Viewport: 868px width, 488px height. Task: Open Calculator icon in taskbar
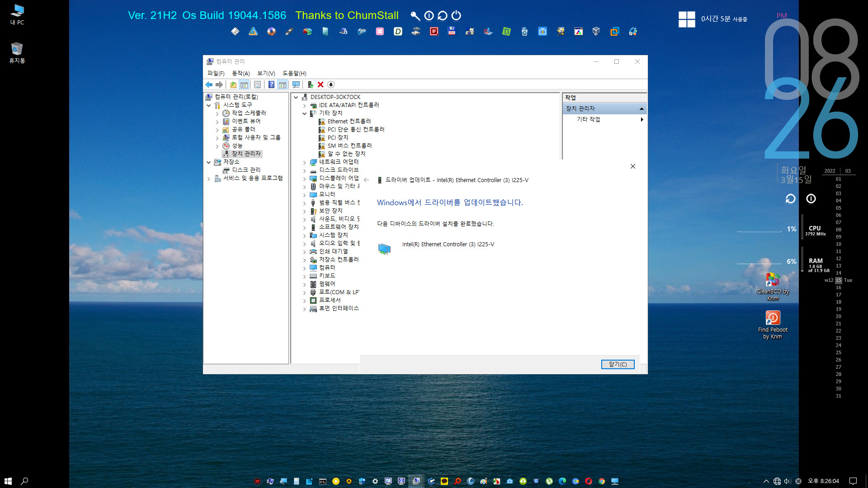(297, 481)
